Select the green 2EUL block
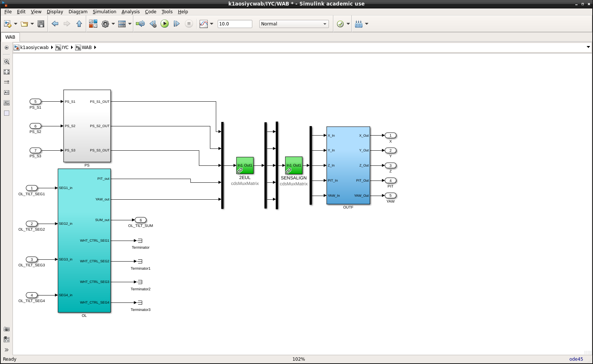The height and width of the screenshot is (364, 593). click(245, 165)
